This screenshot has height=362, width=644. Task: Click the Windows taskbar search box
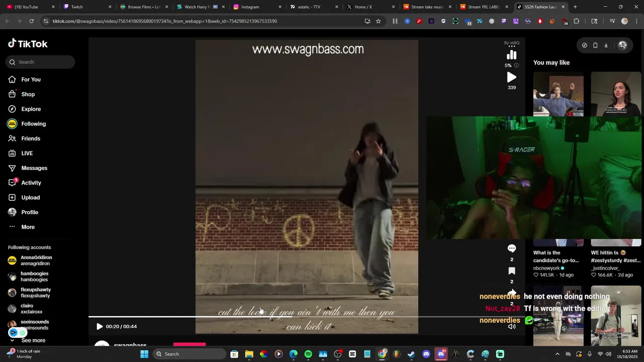[x=190, y=354]
